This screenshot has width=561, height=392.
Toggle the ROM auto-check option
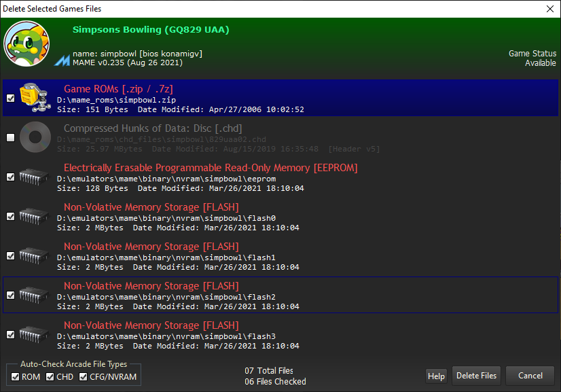point(16,377)
